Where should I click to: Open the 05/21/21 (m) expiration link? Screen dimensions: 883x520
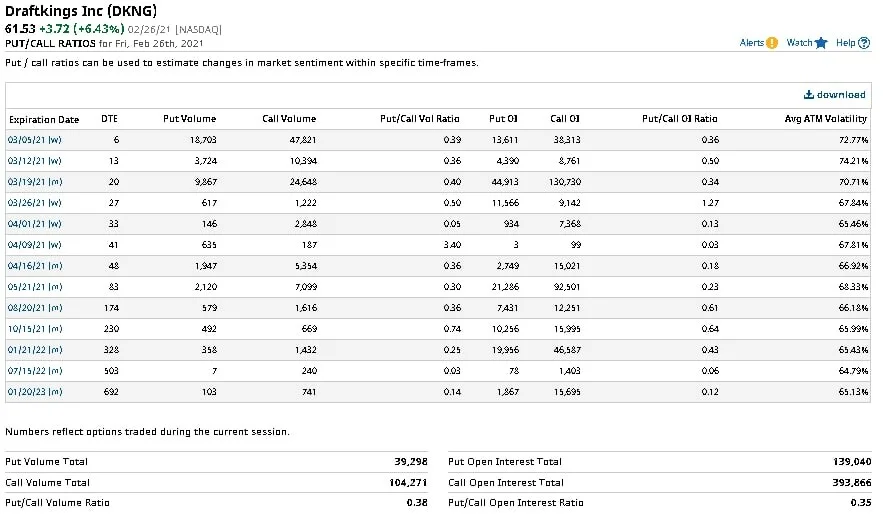point(35,287)
